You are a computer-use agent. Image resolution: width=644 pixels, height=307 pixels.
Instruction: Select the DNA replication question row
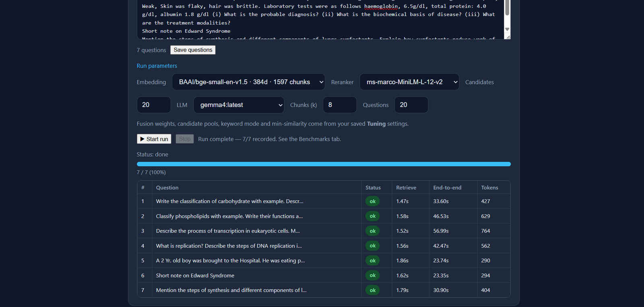pos(324,246)
